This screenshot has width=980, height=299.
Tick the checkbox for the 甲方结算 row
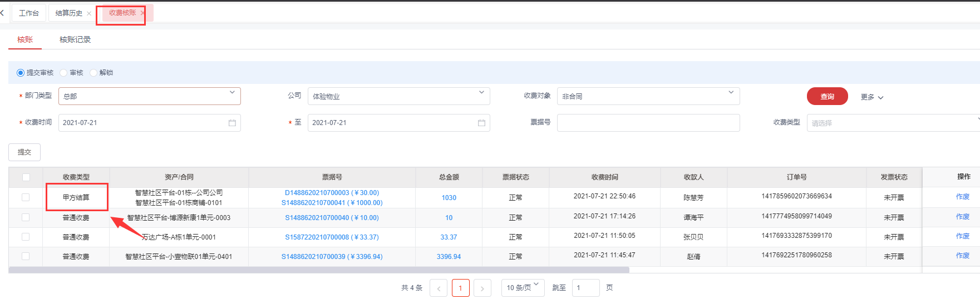tap(26, 197)
